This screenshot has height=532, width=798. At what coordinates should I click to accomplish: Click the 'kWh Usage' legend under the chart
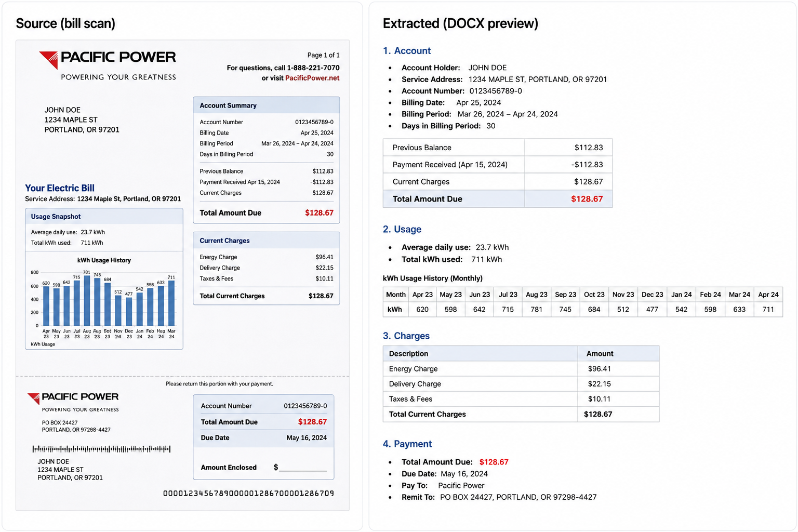click(43, 344)
